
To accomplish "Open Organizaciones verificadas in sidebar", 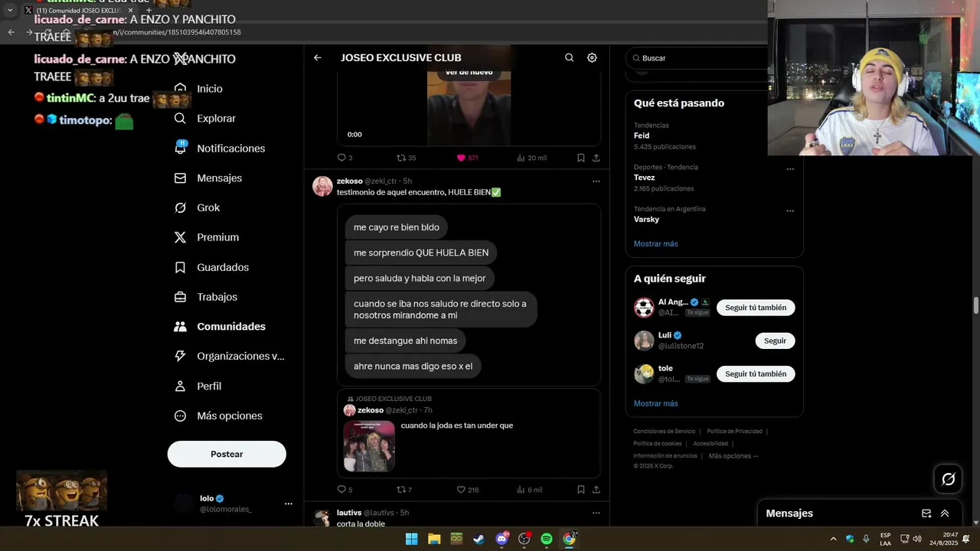I will (229, 356).
